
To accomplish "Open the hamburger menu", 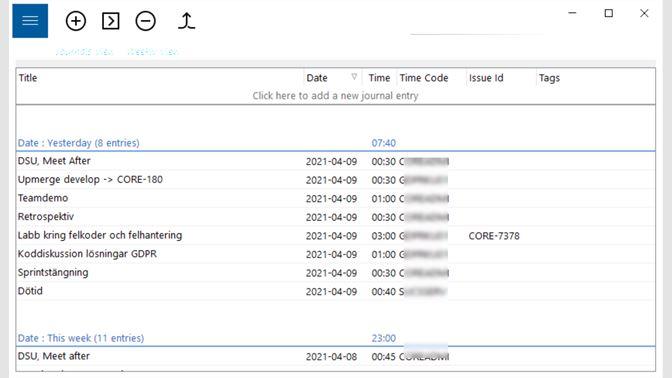I will 30,21.
